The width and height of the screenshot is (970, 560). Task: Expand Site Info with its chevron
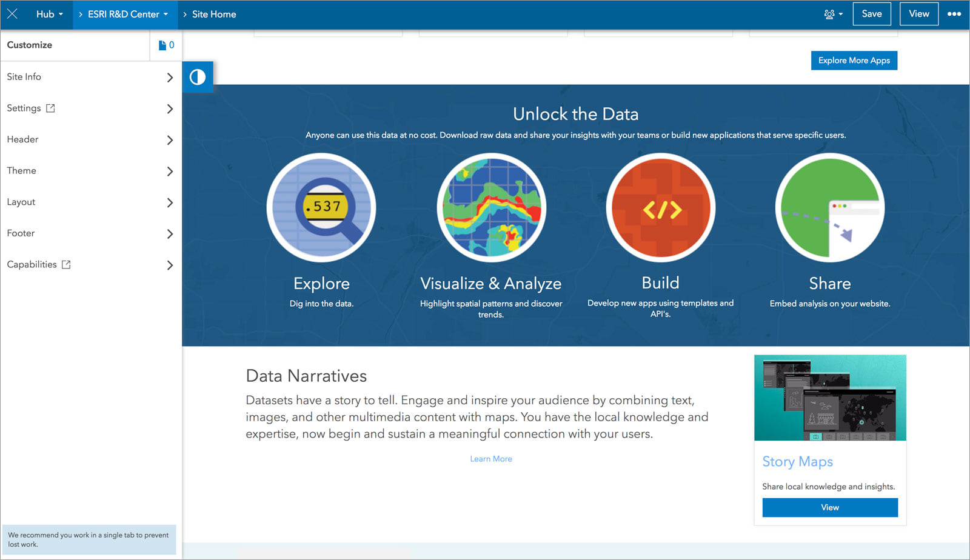coord(170,78)
